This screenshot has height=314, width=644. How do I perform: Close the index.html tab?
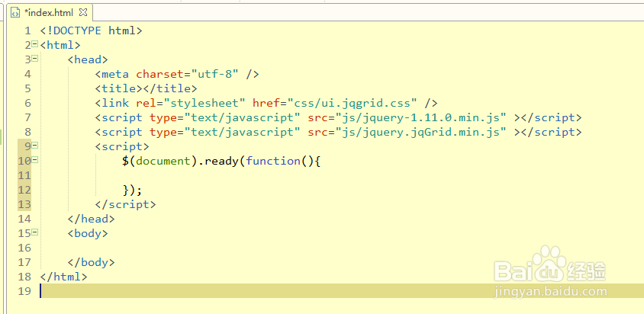[x=83, y=12]
